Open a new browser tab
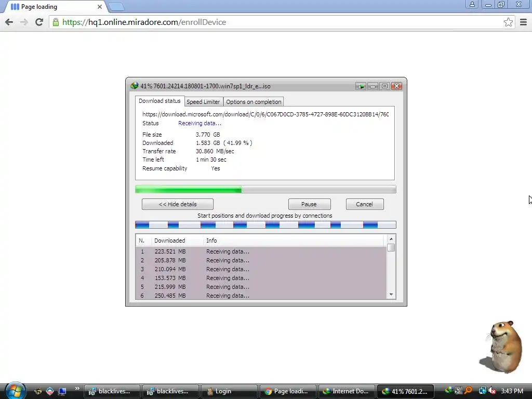 click(116, 7)
